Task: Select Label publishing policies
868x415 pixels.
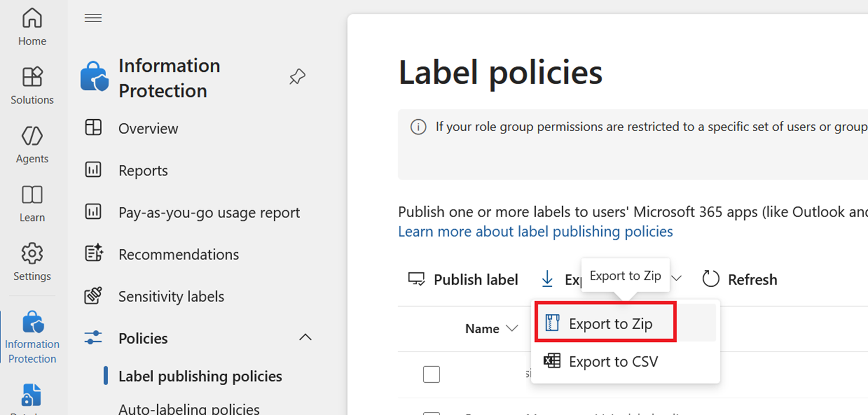Action: (x=200, y=376)
